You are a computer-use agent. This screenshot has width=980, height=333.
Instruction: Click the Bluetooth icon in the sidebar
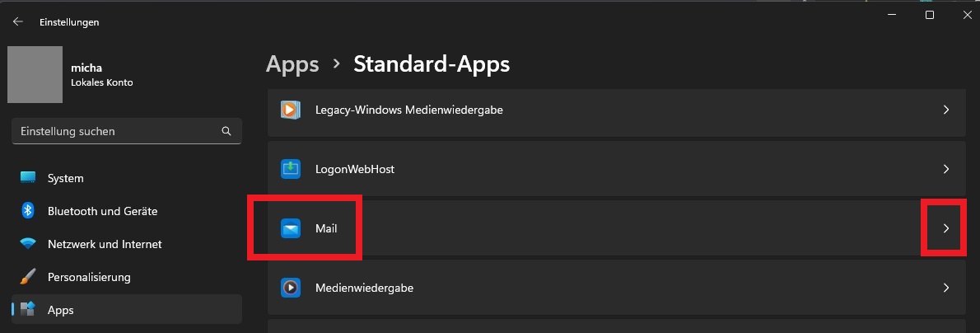click(x=27, y=211)
